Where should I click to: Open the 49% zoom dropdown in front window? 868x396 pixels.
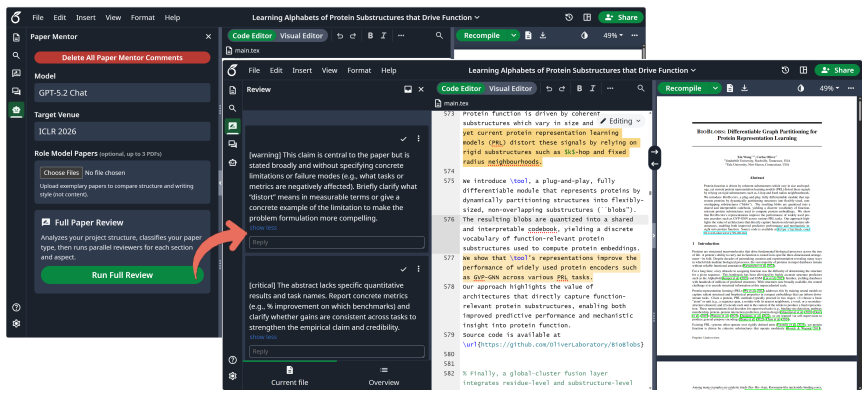point(830,89)
